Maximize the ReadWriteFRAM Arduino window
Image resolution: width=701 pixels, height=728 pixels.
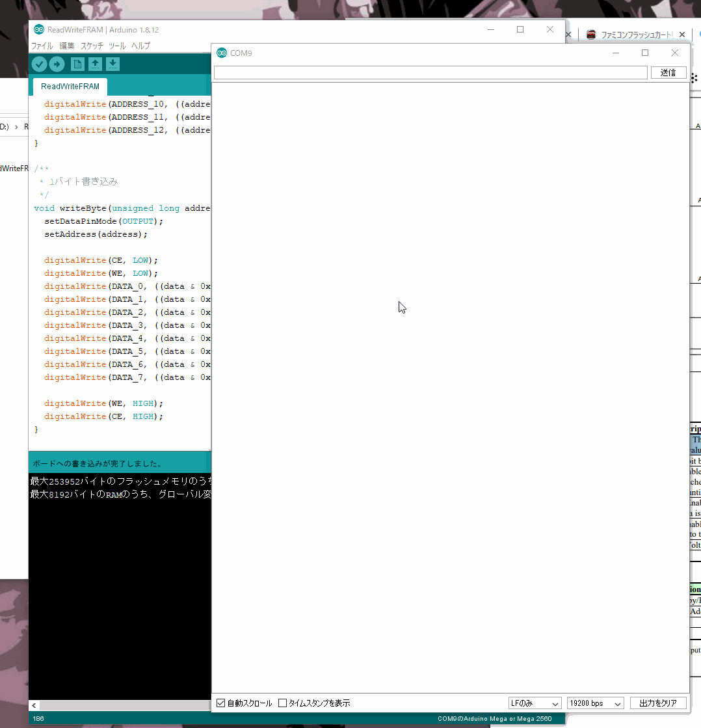click(x=520, y=29)
